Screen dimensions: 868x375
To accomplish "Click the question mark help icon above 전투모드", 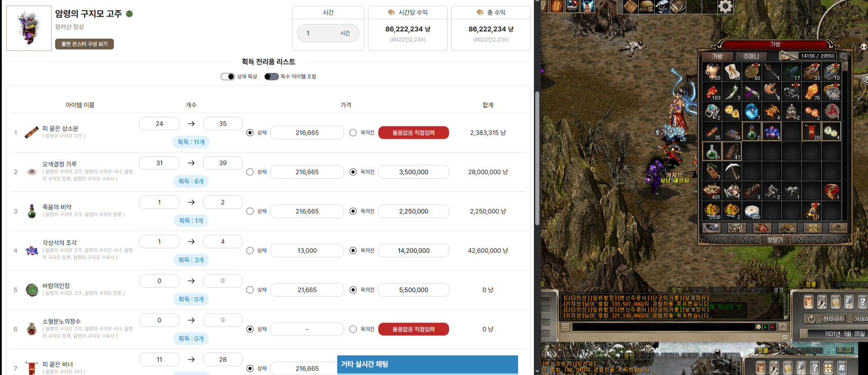I will click(863, 302).
